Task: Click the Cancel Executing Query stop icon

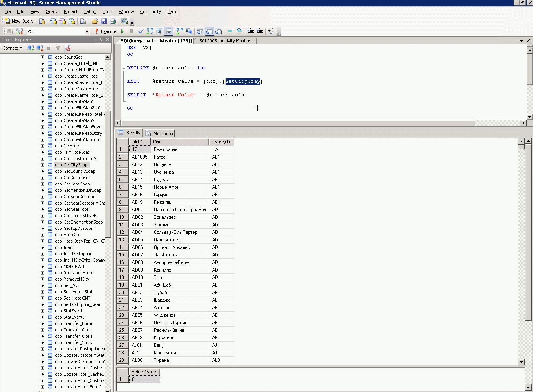Action: point(132,31)
